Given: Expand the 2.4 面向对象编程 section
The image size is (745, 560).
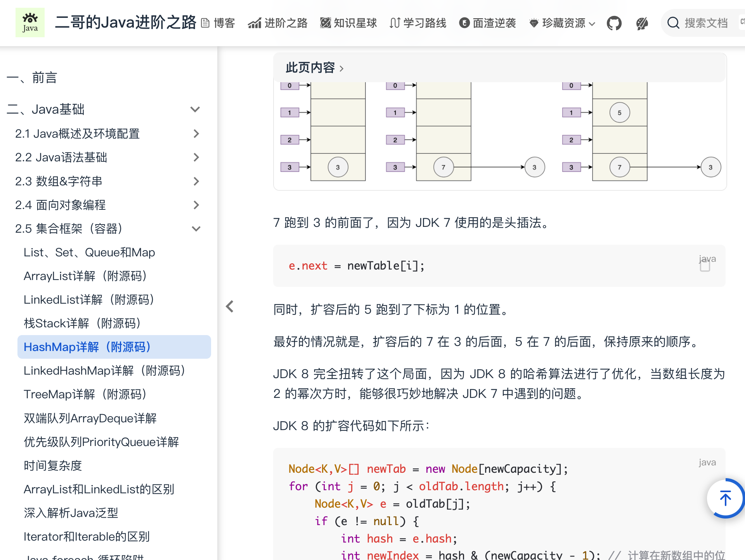Looking at the screenshot, I should click(196, 205).
